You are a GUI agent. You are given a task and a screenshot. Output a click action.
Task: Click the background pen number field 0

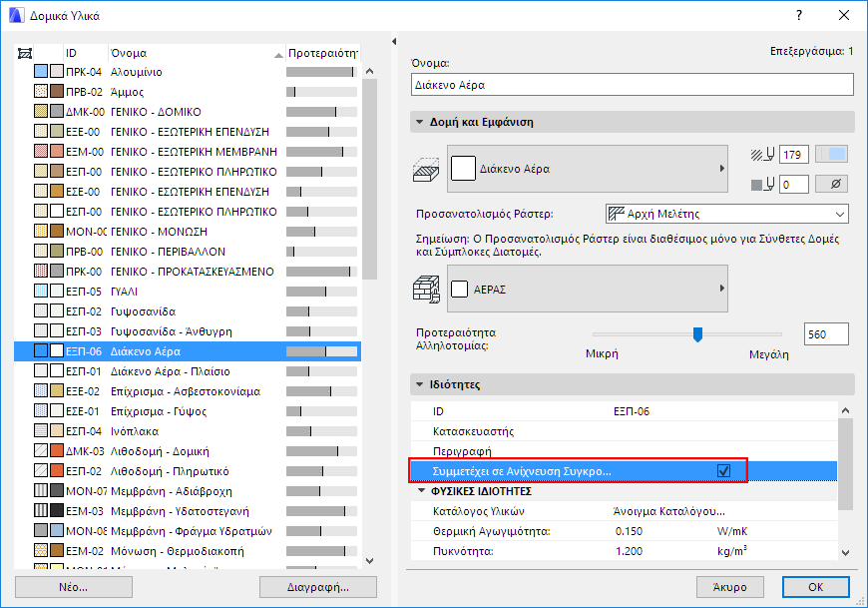tap(794, 185)
